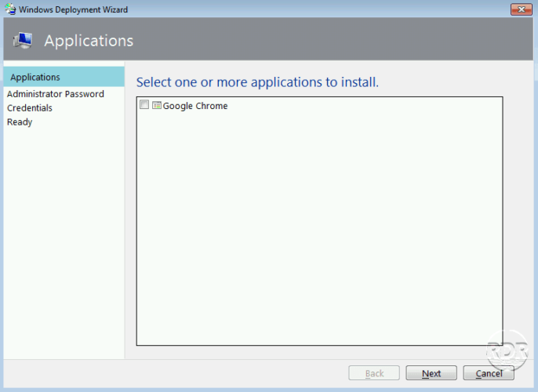Viewport: 538px width, 392px height.
Task: Click the 'Select one or more applications' heading
Action: click(x=257, y=82)
